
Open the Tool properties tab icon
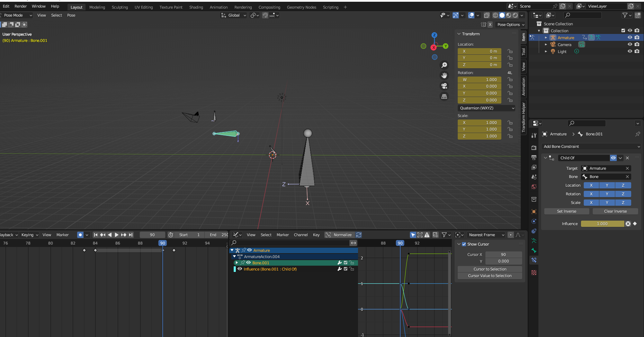pos(534,135)
